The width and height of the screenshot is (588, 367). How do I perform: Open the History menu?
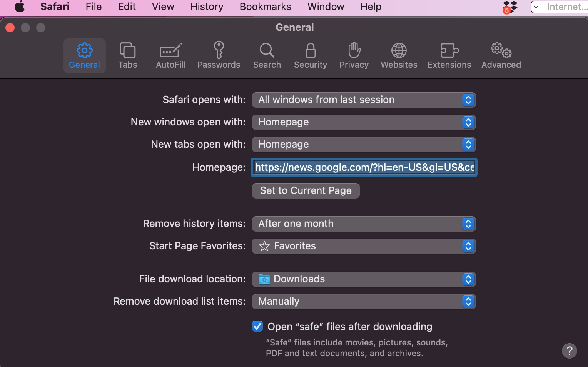coord(207,7)
